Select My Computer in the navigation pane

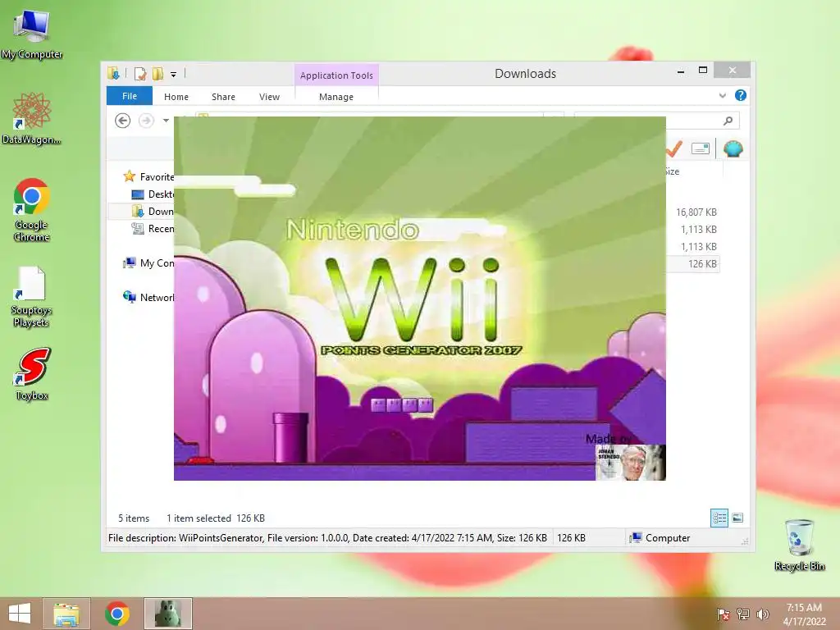click(x=148, y=263)
